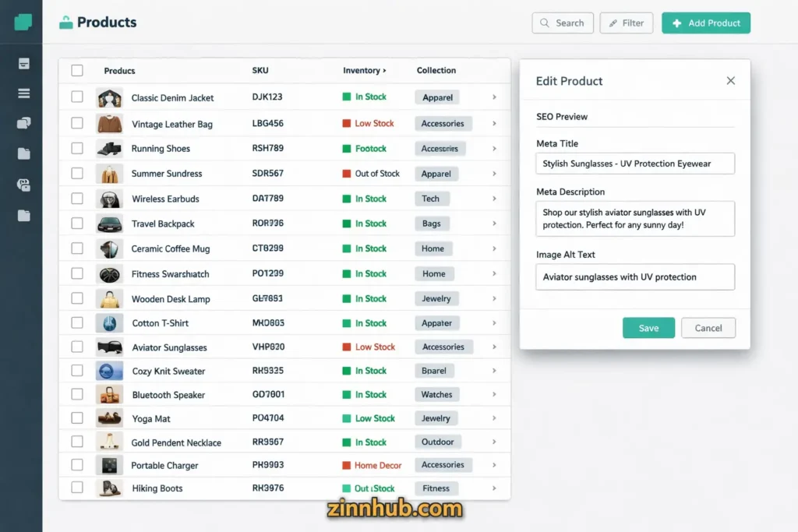This screenshot has width=798, height=532.
Task: Check the select-all checkbox in the table header
Action: (76, 69)
